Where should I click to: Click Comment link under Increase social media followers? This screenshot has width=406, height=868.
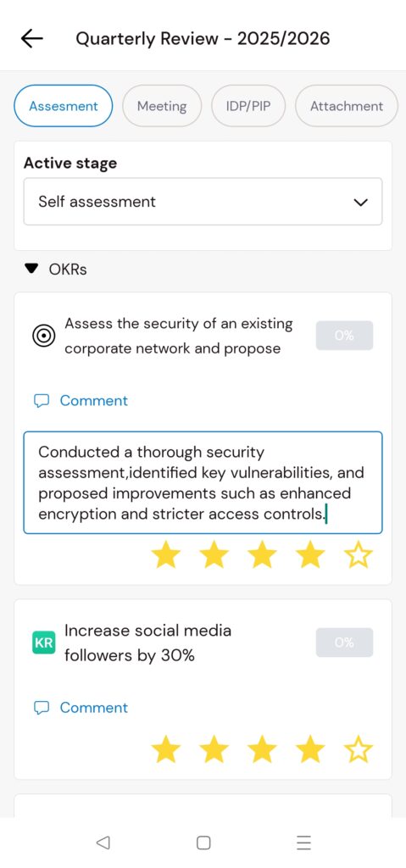tap(93, 708)
